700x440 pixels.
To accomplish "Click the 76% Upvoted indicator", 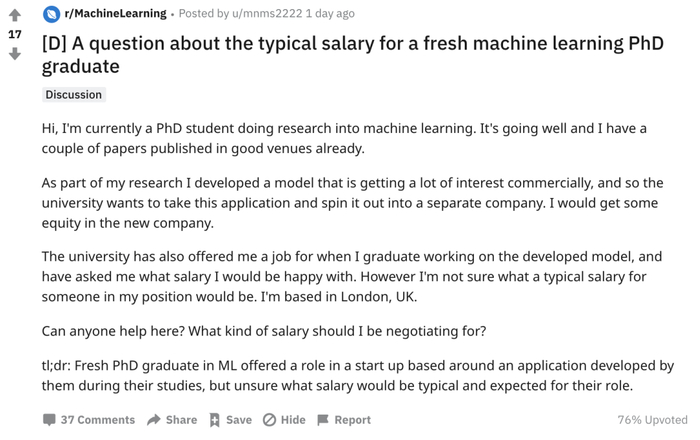I will (x=652, y=420).
